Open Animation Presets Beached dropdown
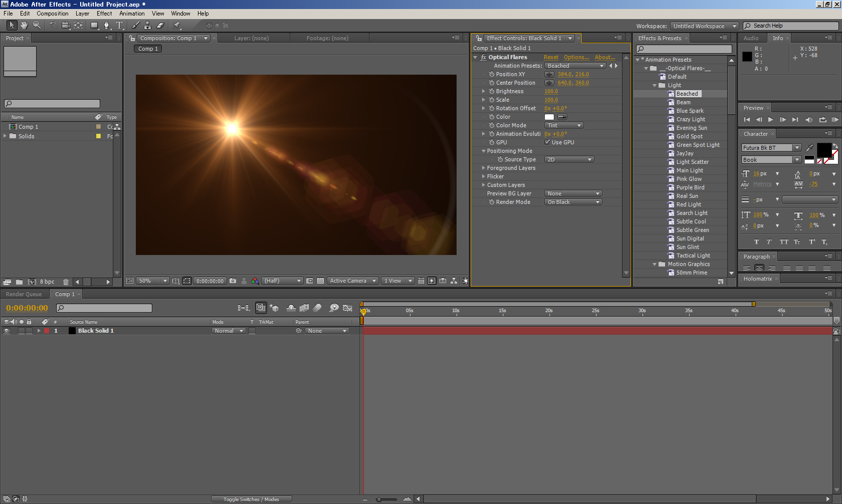842x504 pixels. [575, 66]
